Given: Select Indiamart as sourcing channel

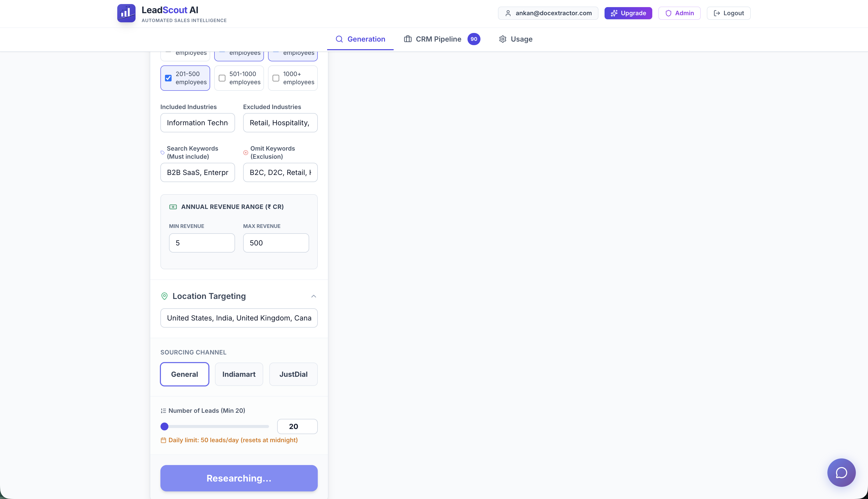Looking at the screenshot, I should [x=239, y=374].
